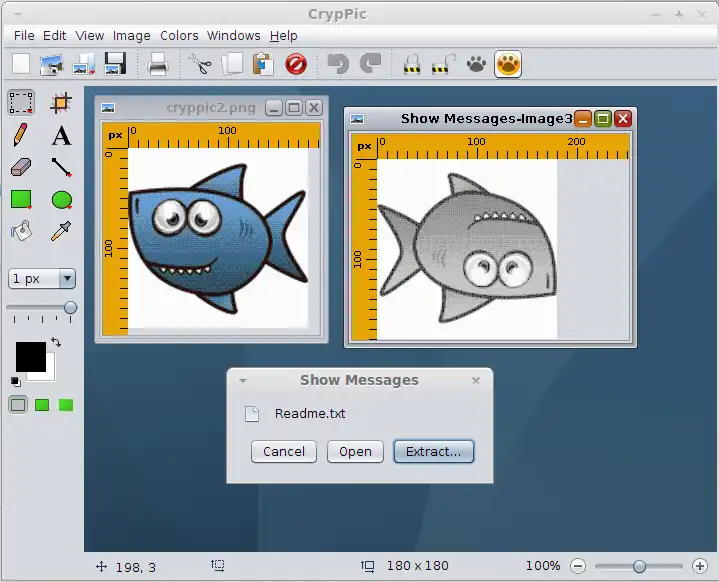Click the zoom slider handle
Image resolution: width=719 pixels, height=582 pixels.
[639, 566]
